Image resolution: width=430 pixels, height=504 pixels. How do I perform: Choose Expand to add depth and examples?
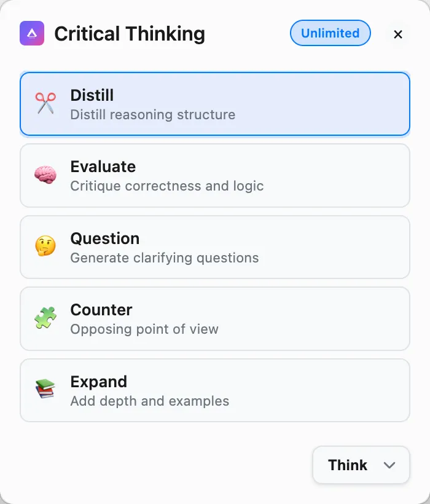point(215,390)
